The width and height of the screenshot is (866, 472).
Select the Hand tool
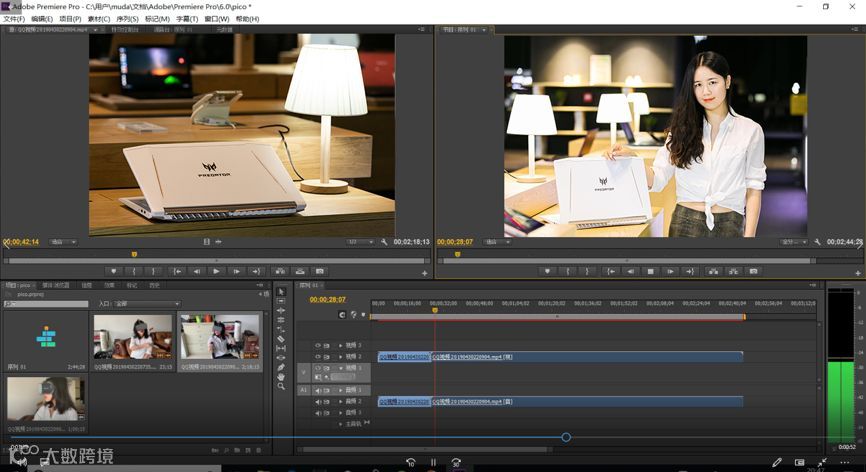[x=281, y=376]
